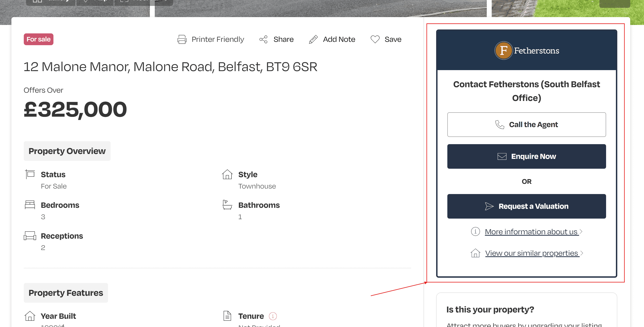644x327 pixels.
Task: Click the paper plane icon in Request a Valuation
Action: [489, 206]
